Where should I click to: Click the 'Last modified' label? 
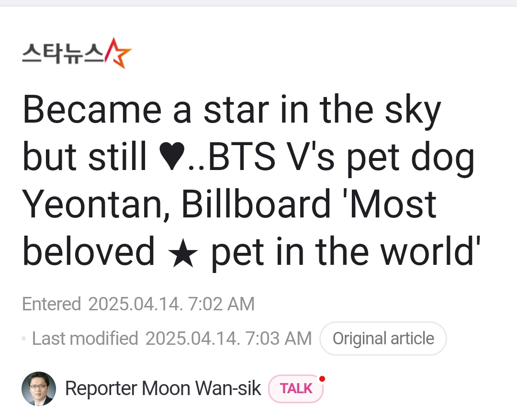point(85,339)
